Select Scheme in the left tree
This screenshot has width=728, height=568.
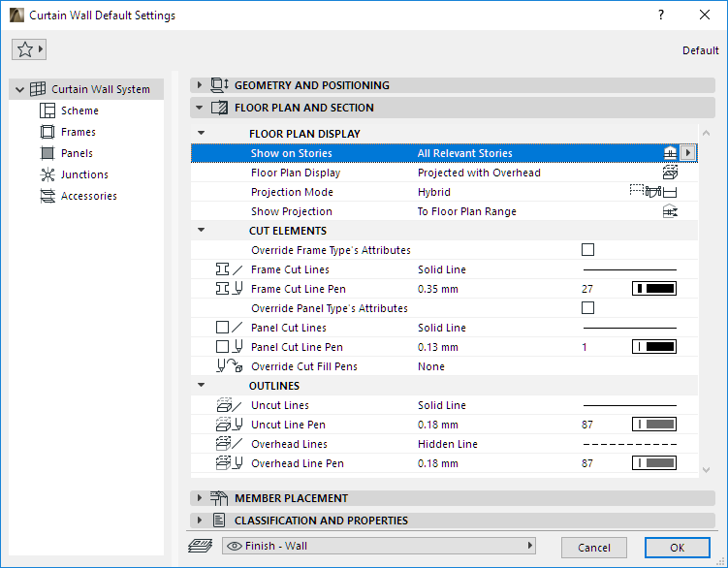pos(79,110)
